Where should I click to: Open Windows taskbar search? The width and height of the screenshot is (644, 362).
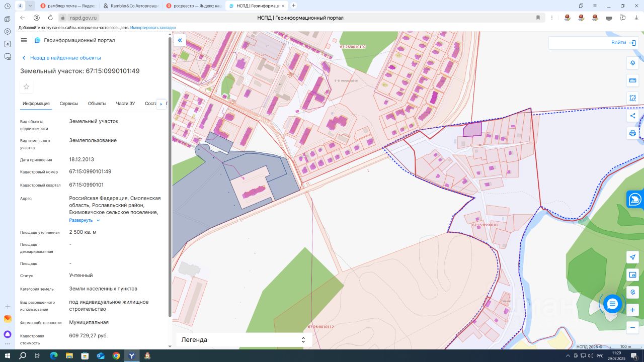coord(23,356)
